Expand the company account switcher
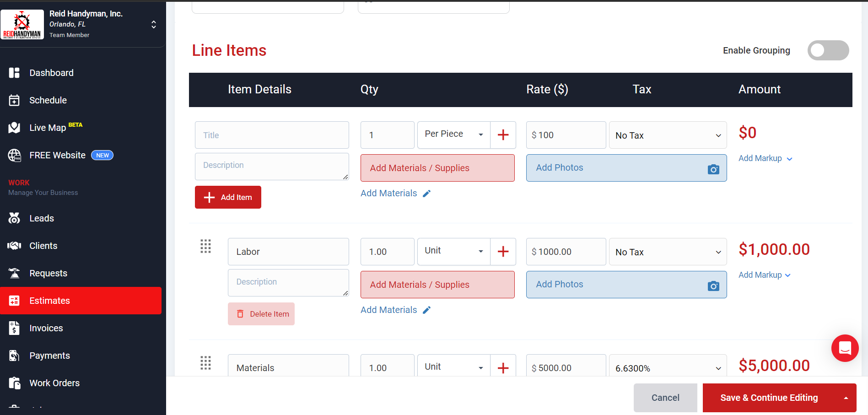The image size is (868, 415). 154,25
